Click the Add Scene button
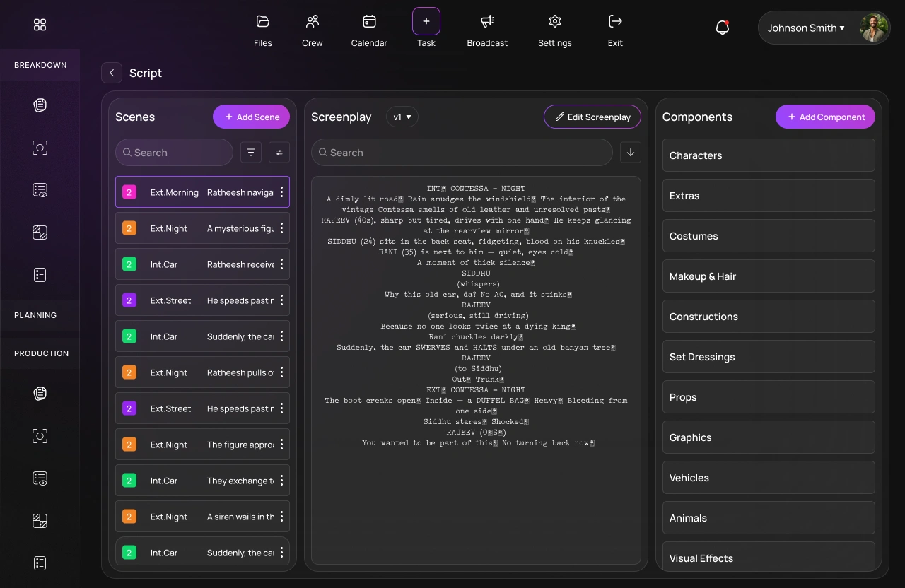Viewport: 905px width, 588px height. 251,116
